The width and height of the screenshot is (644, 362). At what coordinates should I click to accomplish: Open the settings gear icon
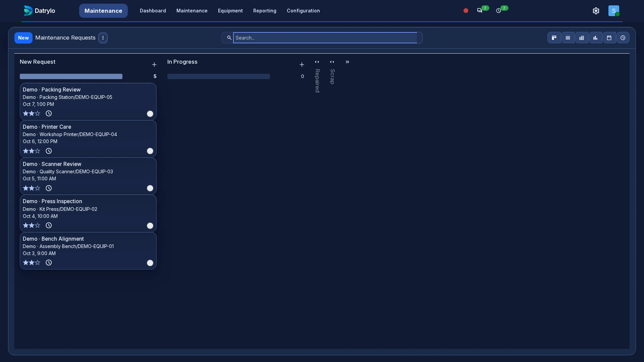[x=596, y=11]
